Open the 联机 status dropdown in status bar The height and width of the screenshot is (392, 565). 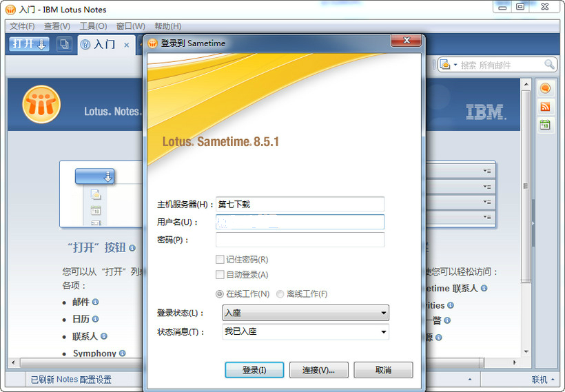(544, 380)
